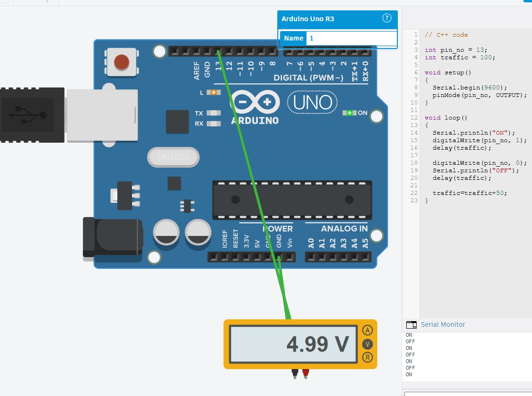The width and height of the screenshot is (532, 396).
Task: Click code line 'pinMode(pin_no, OUTPUT);'
Action: pos(479,95)
